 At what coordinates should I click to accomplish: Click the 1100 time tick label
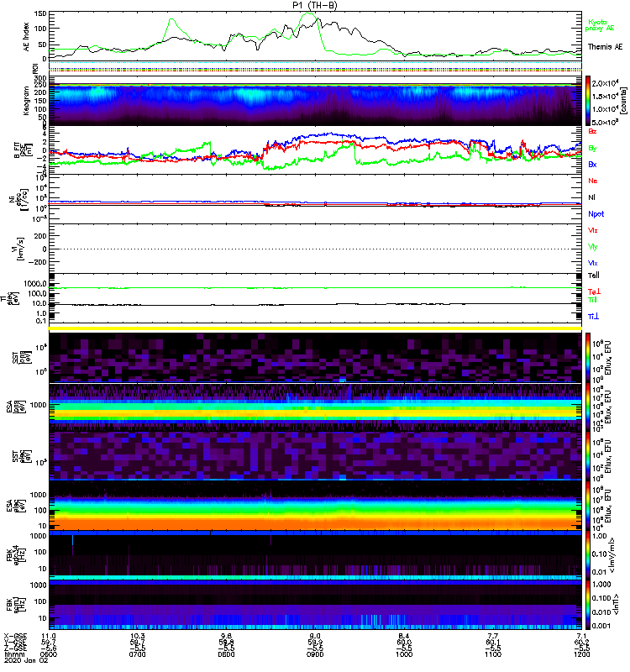(493, 654)
